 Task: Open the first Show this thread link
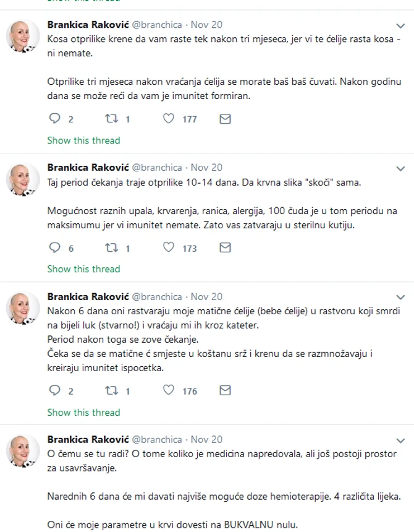83,140
